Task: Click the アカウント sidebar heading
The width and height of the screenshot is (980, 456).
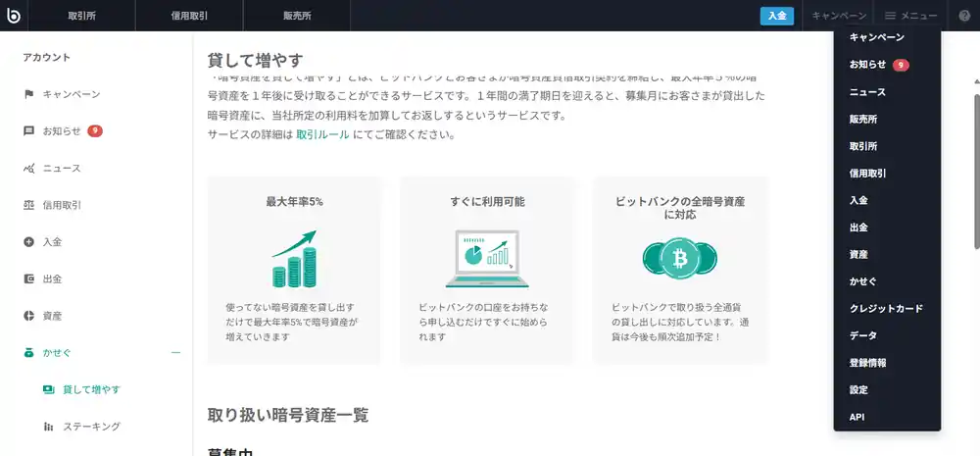Action: click(47, 58)
